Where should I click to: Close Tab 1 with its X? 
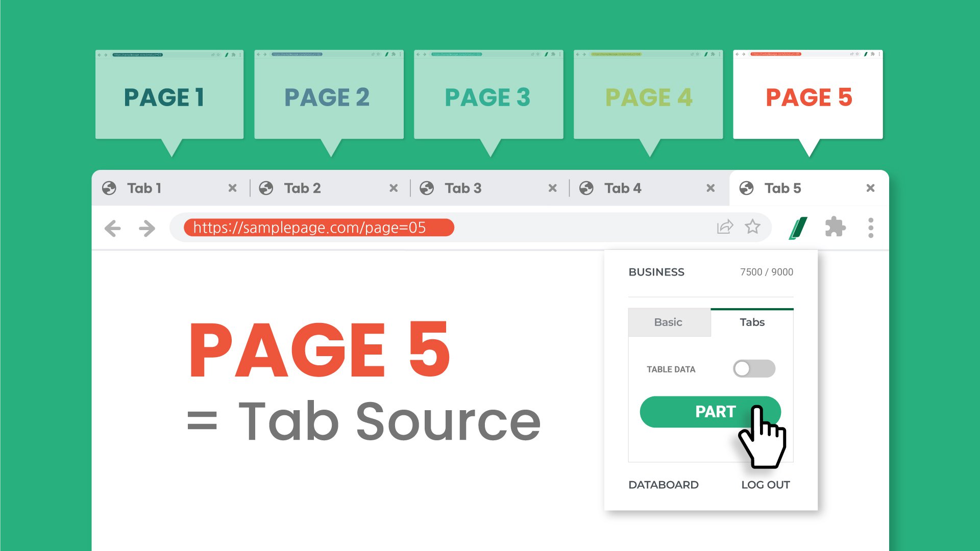pos(232,188)
